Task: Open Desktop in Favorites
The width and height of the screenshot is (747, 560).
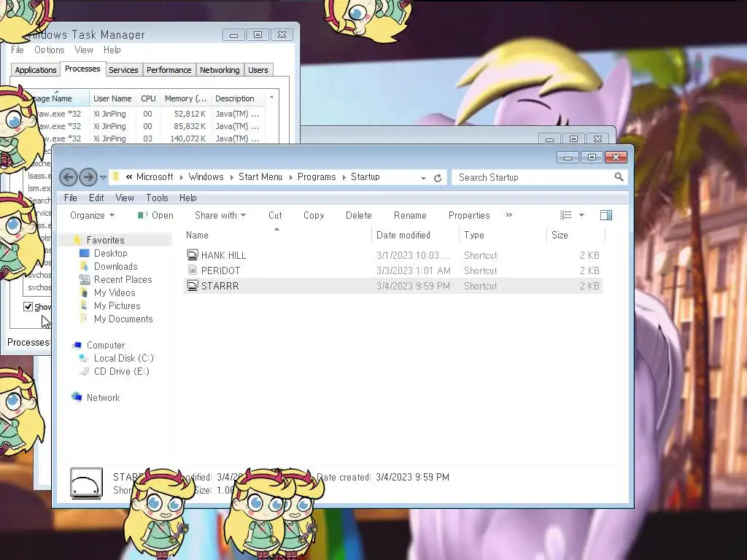Action: pos(111,253)
